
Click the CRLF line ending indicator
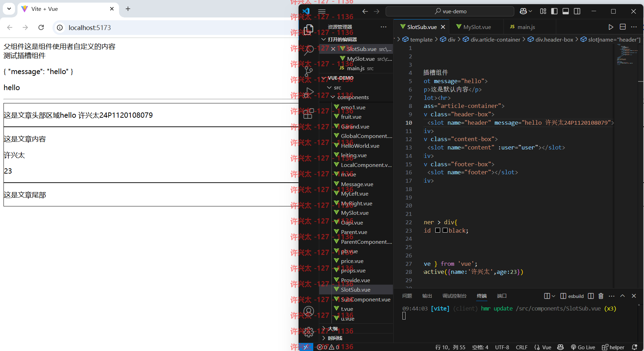(x=522, y=347)
